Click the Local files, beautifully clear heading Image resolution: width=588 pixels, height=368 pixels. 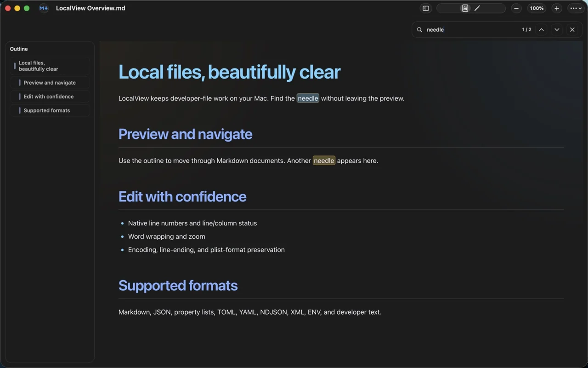click(229, 72)
